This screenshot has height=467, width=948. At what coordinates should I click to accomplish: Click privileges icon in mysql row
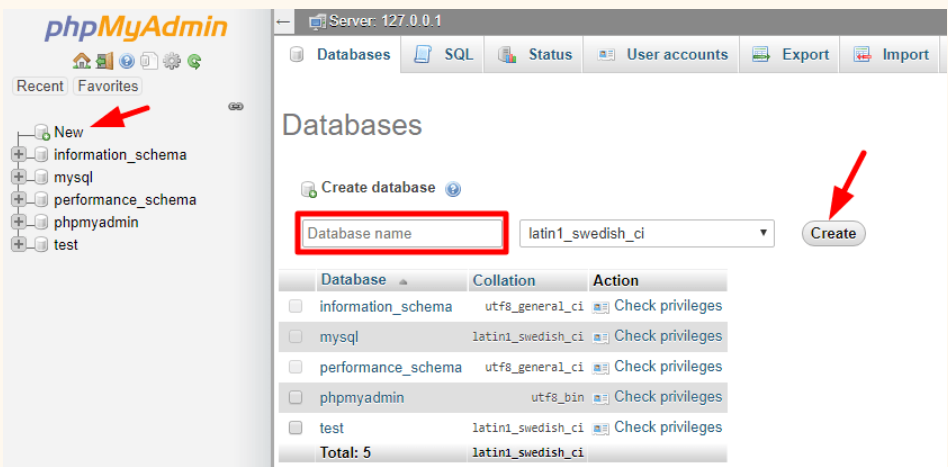click(600, 337)
